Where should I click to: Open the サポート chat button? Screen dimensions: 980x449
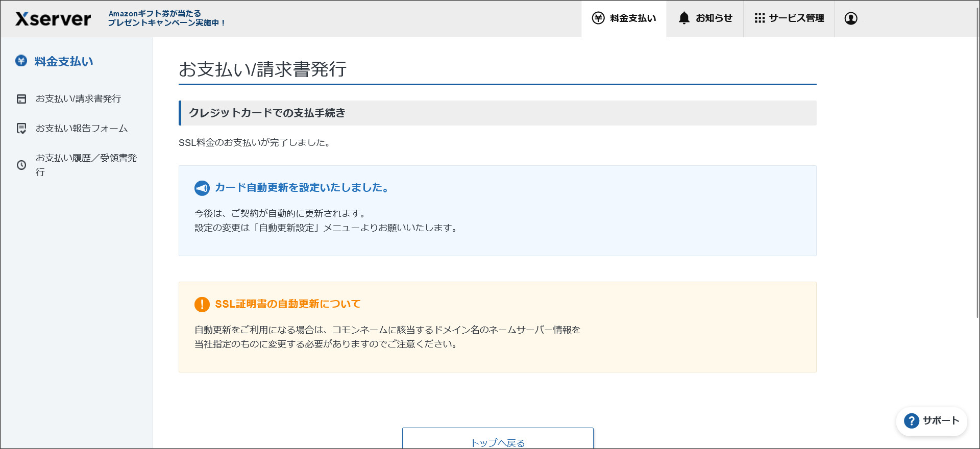pos(932,421)
